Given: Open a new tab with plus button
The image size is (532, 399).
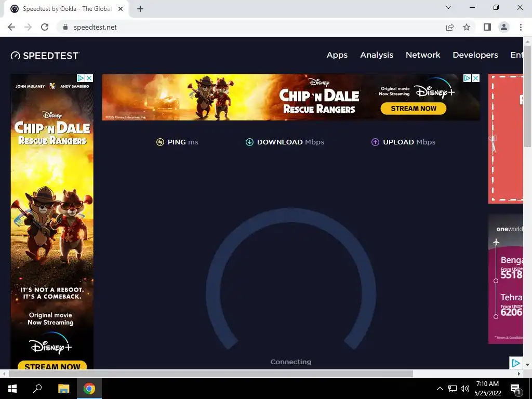Looking at the screenshot, I should (140, 9).
